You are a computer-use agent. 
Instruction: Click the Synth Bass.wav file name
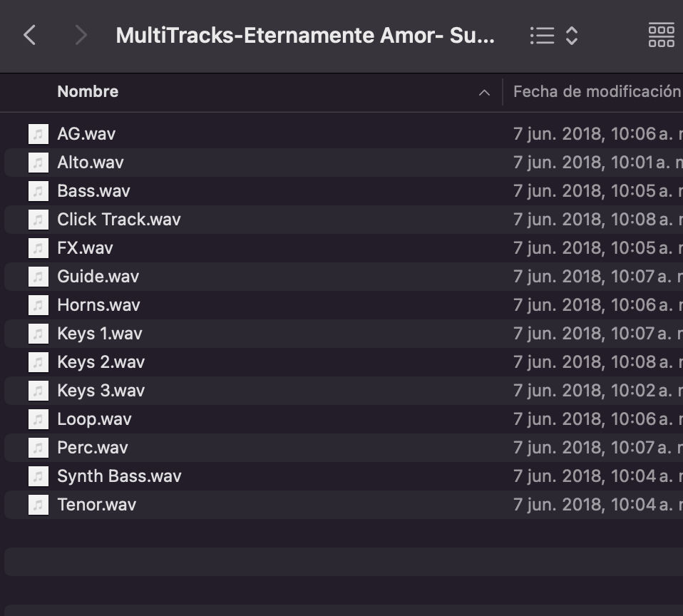pos(119,476)
